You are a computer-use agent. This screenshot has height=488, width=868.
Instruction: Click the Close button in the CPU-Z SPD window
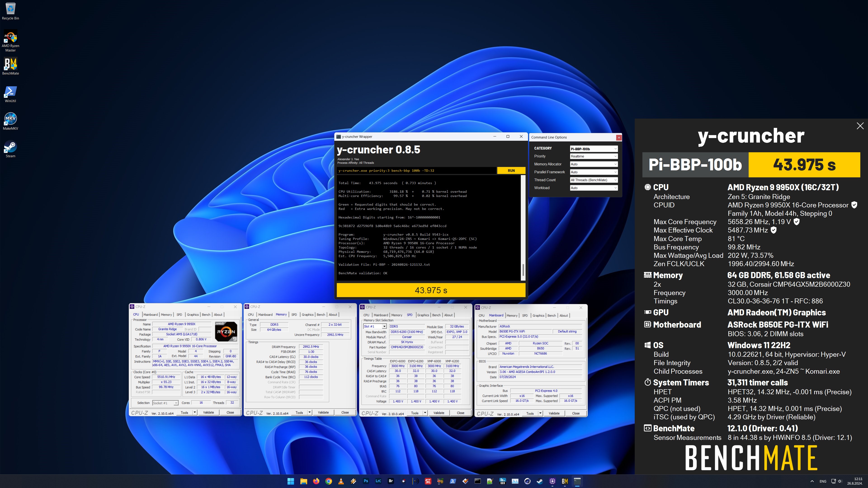point(461,413)
